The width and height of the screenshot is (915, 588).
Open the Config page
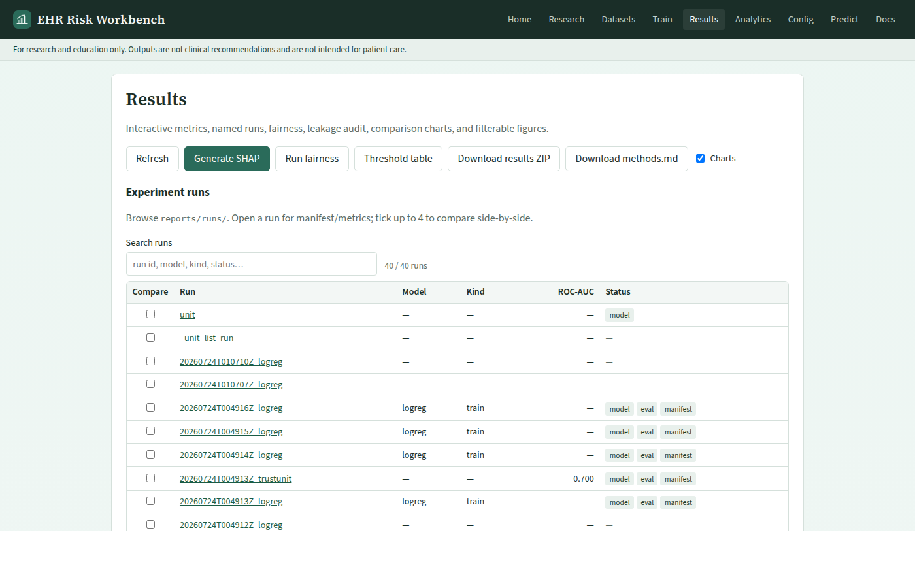801,20
